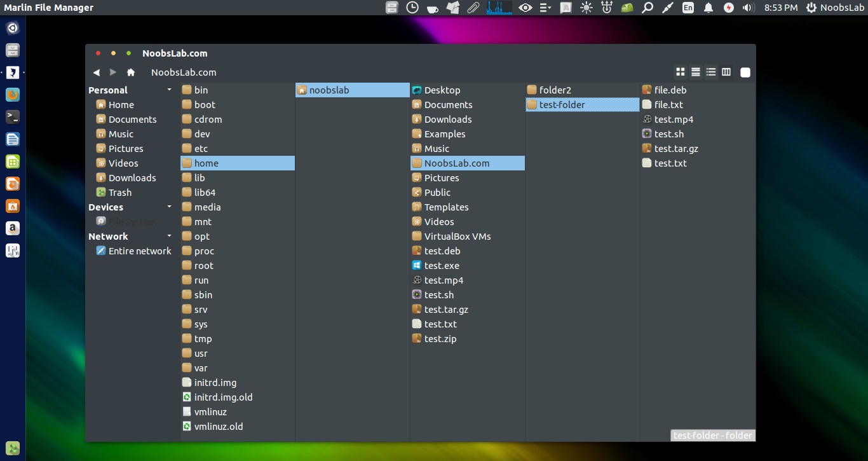The height and width of the screenshot is (461, 868).
Task: Open the Ubuntu Dash launcher
Action: (13, 28)
